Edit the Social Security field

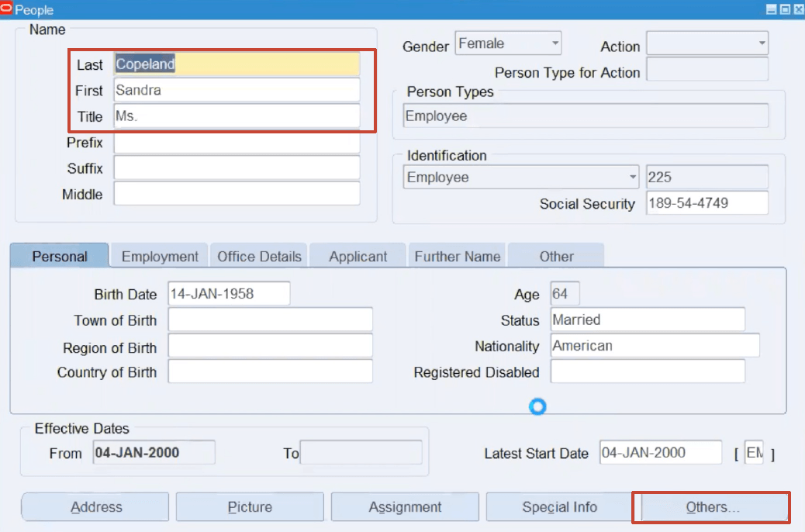[x=707, y=203]
